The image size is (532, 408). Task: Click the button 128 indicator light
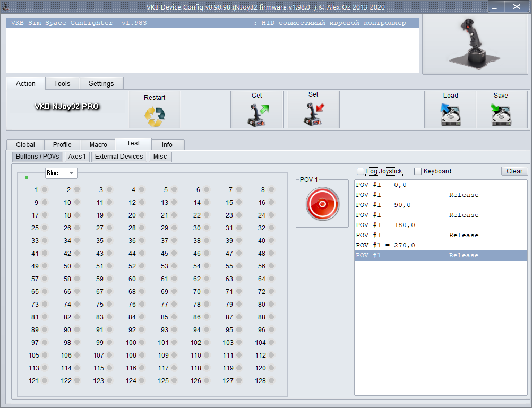271,380
